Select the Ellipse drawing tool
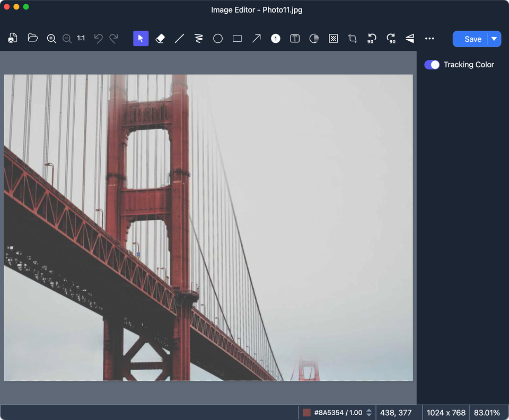This screenshot has height=420, width=509. (x=218, y=38)
